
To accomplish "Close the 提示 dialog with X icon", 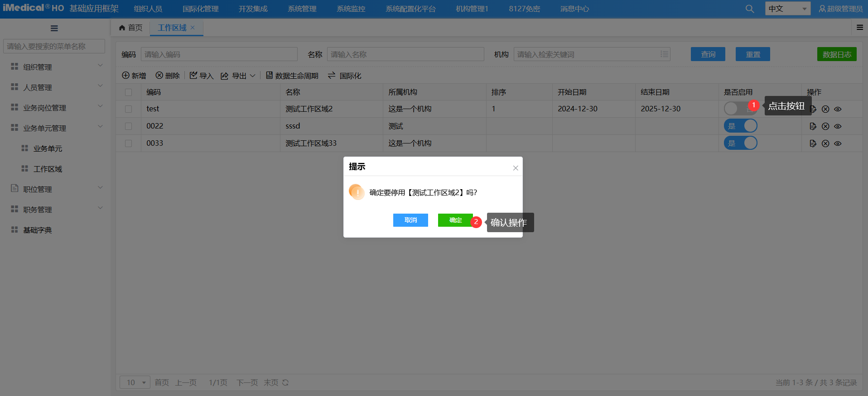I will click(516, 168).
